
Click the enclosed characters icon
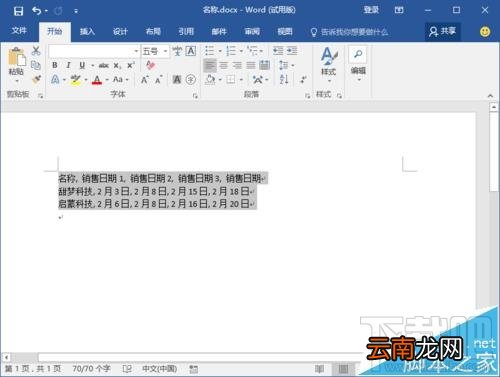coord(191,80)
